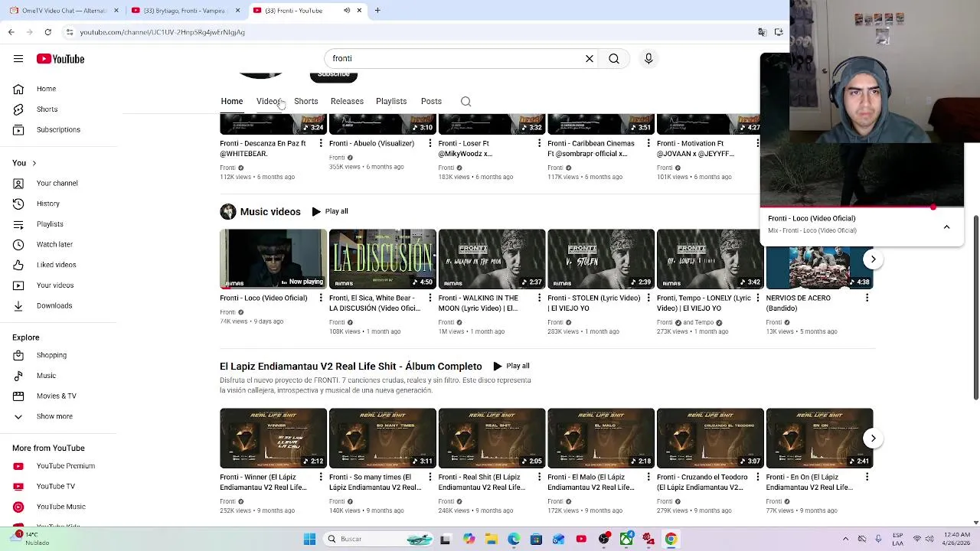Image resolution: width=980 pixels, height=551 pixels.
Task: Open the Fronti - So many times thumbnail
Action: pos(382,438)
